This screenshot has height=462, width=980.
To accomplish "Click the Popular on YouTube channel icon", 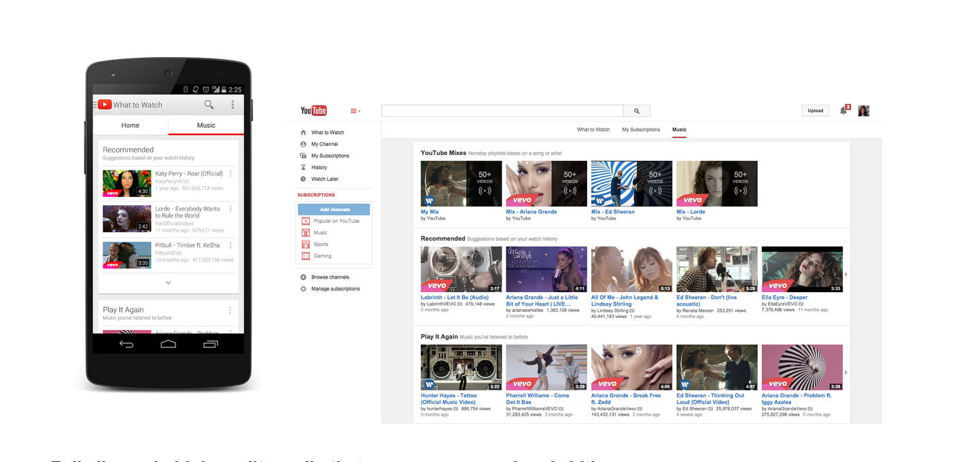I will point(306,221).
